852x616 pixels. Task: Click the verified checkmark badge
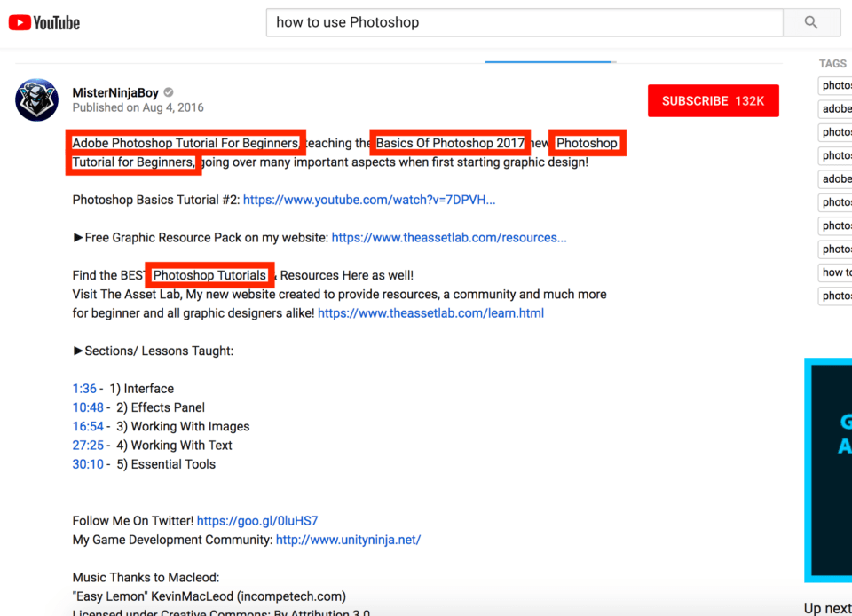[168, 91]
